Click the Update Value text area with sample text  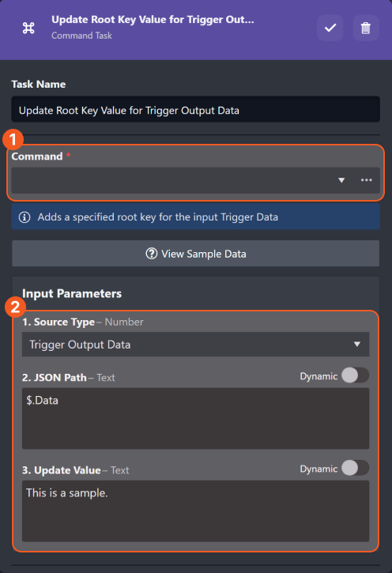(x=195, y=511)
